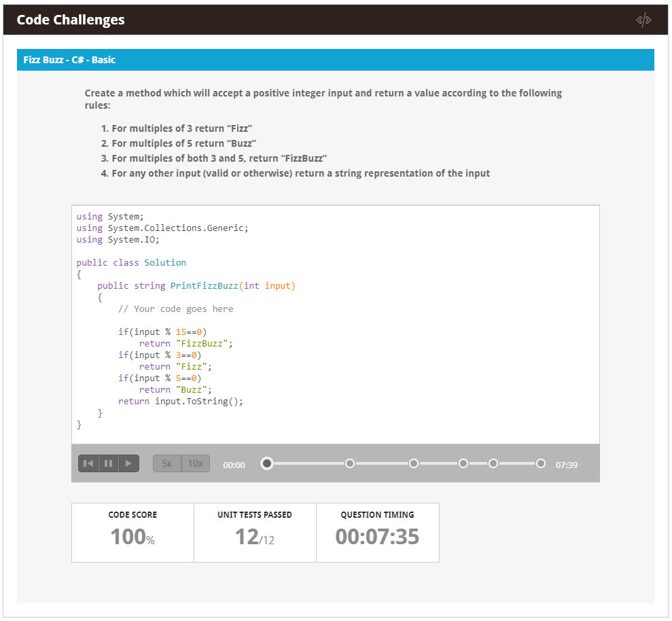Viewport: 672px width, 621px height.
Task: Click the // Your code goes here comment
Action: tap(176, 309)
